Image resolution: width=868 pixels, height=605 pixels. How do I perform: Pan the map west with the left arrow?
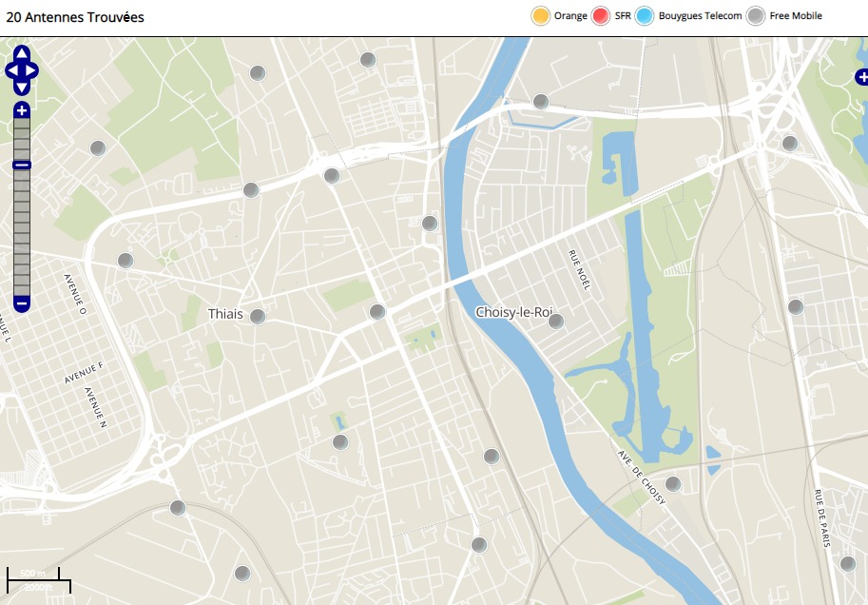pos(11,70)
